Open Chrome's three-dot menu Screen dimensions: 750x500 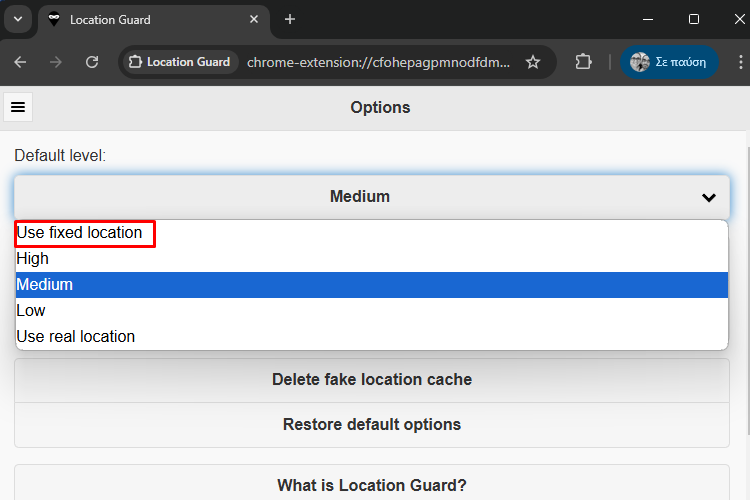coord(740,62)
